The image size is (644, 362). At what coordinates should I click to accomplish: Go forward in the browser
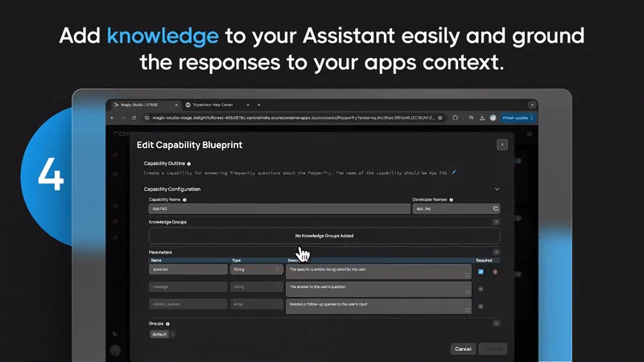coord(123,117)
